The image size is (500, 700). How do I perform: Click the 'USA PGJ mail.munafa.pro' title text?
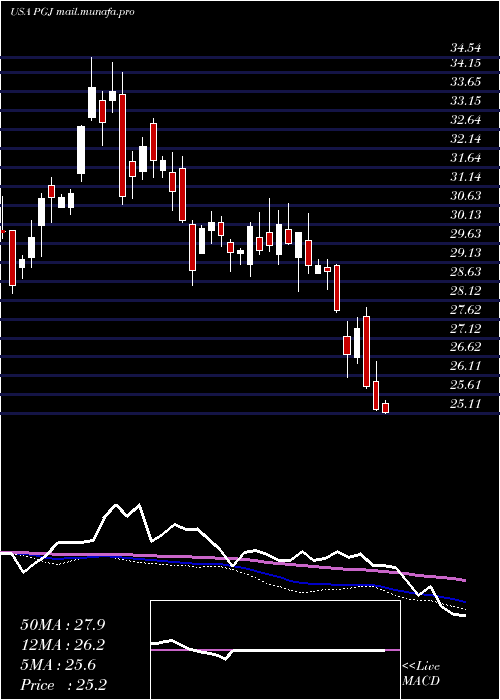point(72,12)
